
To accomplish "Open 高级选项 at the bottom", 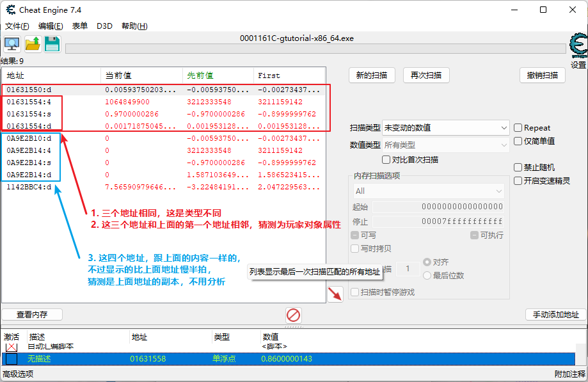I will coord(18,374).
